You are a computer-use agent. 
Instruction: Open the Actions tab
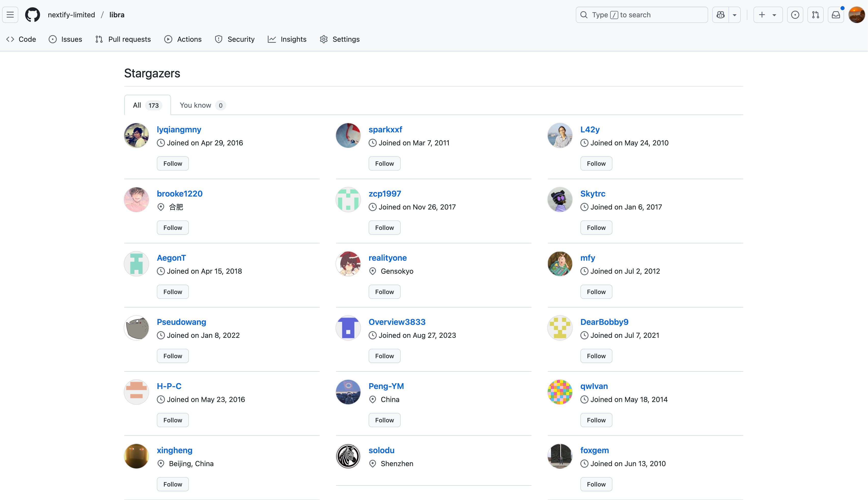(x=183, y=39)
